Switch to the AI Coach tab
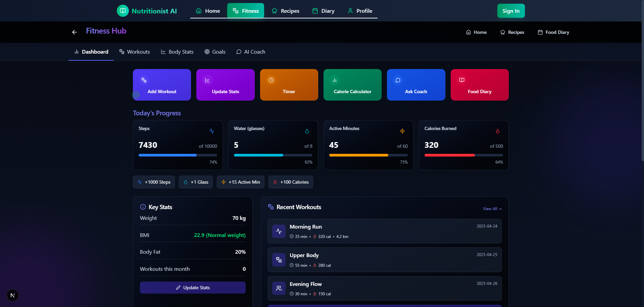Image resolution: width=644 pixels, height=307 pixels. click(251, 52)
